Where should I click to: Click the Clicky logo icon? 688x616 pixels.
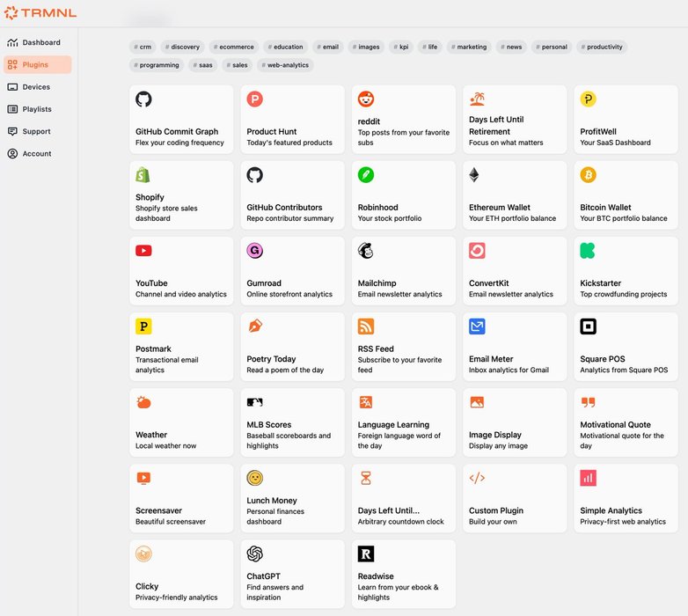tap(143, 554)
